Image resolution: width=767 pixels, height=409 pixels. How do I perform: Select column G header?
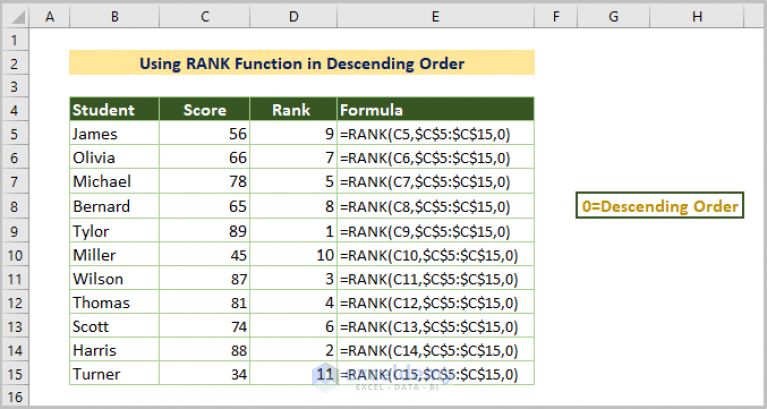[613, 17]
